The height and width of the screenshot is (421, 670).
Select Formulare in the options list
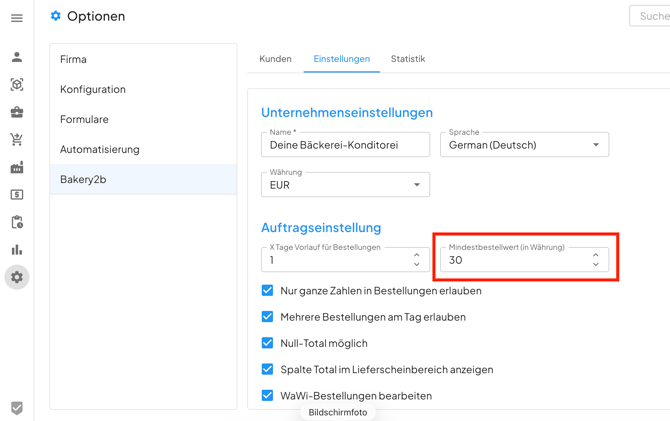point(143,119)
